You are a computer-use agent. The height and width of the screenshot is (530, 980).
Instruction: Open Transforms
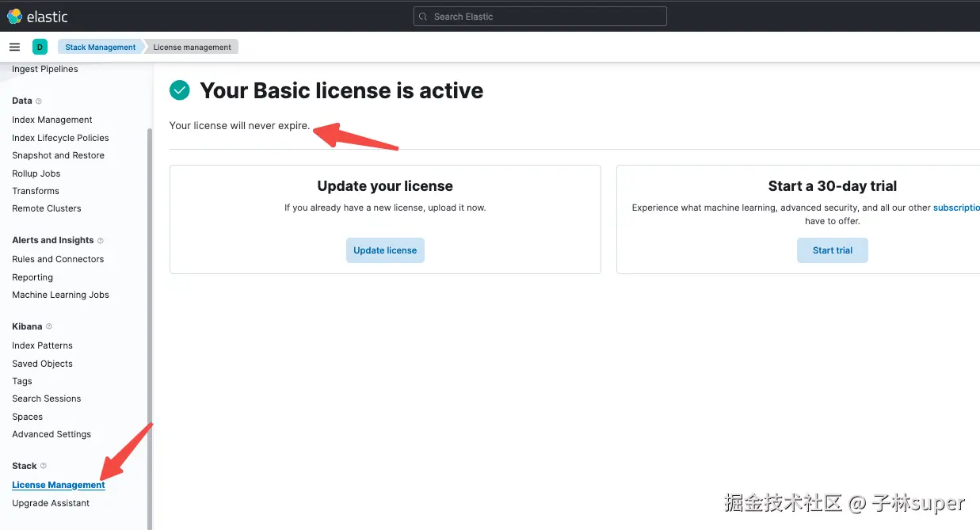pyautogui.click(x=36, y=191)
